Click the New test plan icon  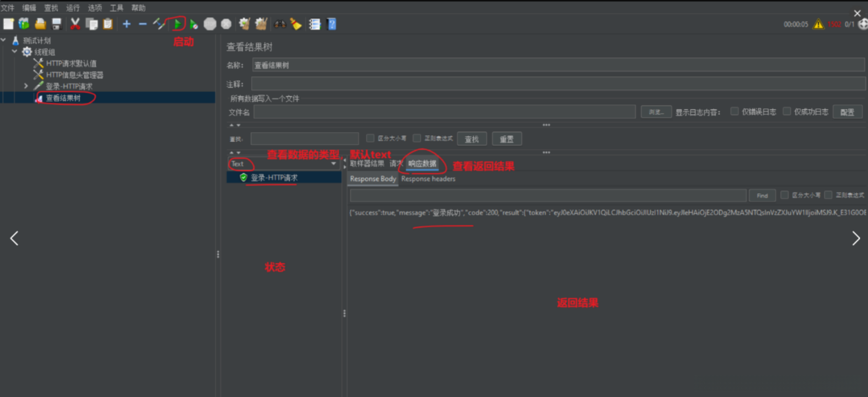9,24
